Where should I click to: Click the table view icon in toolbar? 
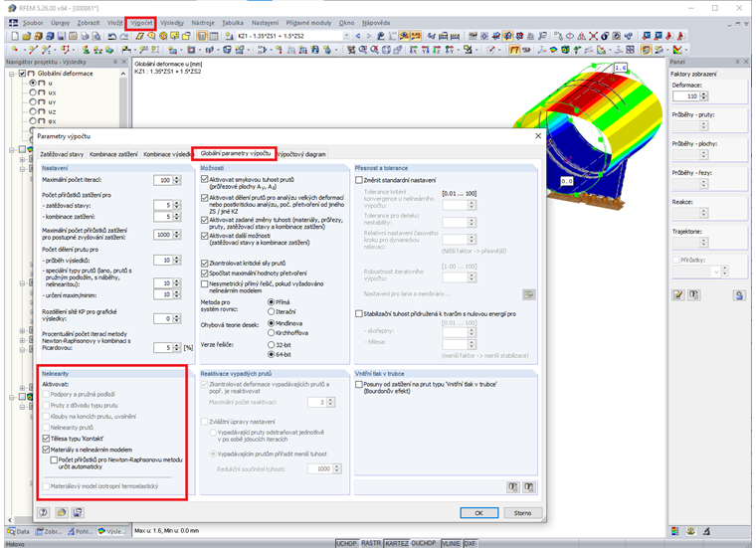(x=214, y=36)
